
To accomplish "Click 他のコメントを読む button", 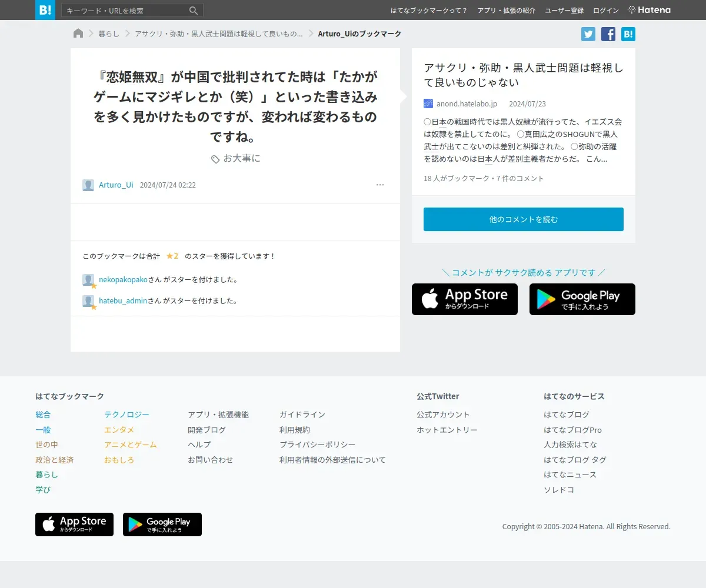I will tap(524, 219).
